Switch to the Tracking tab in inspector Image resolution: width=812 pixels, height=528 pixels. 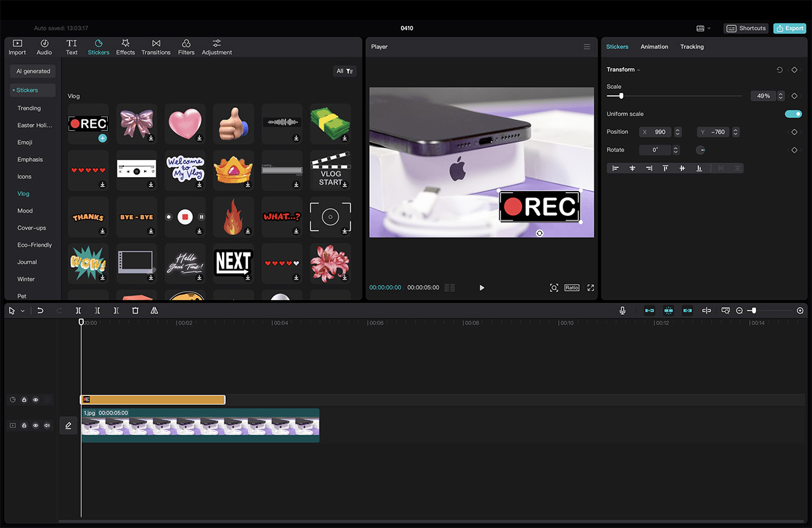pos(692,47)
